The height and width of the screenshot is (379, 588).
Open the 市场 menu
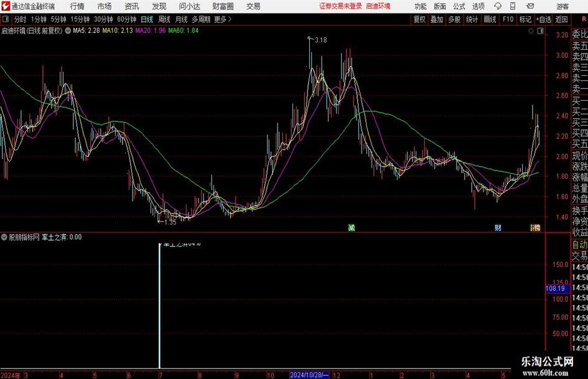105,6
